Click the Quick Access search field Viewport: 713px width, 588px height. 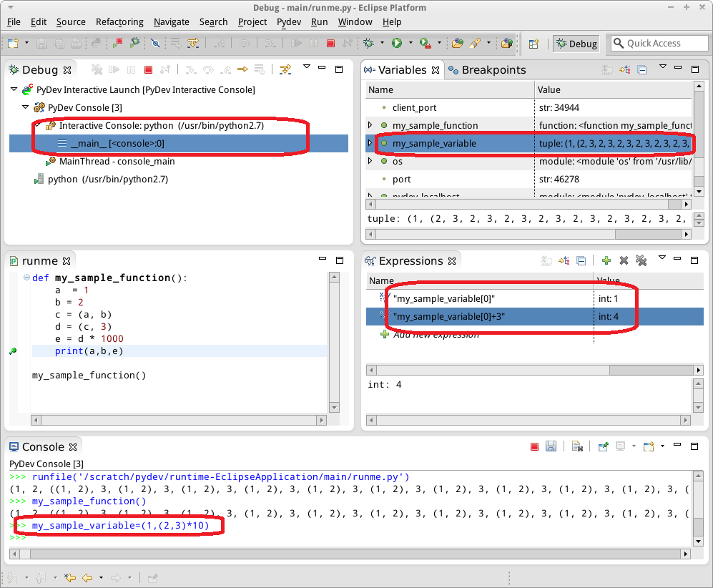point(659,43)
